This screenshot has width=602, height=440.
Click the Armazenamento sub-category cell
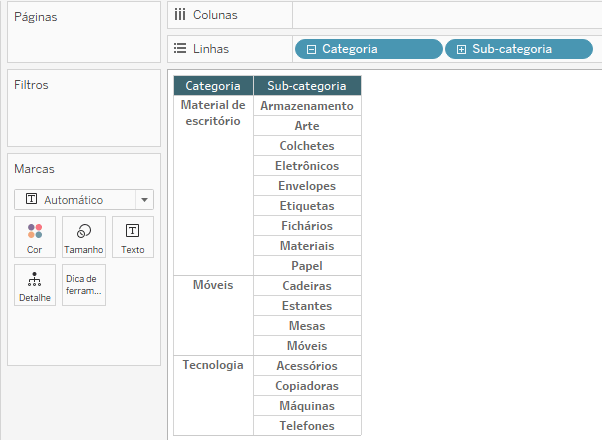coord(307,106)
